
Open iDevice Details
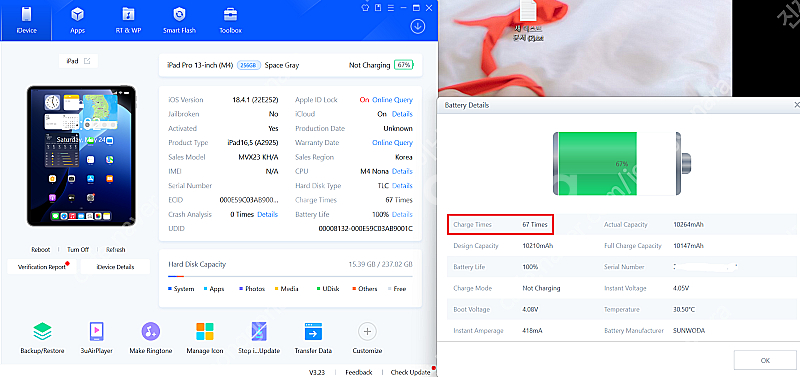click(x=115, y=267)
